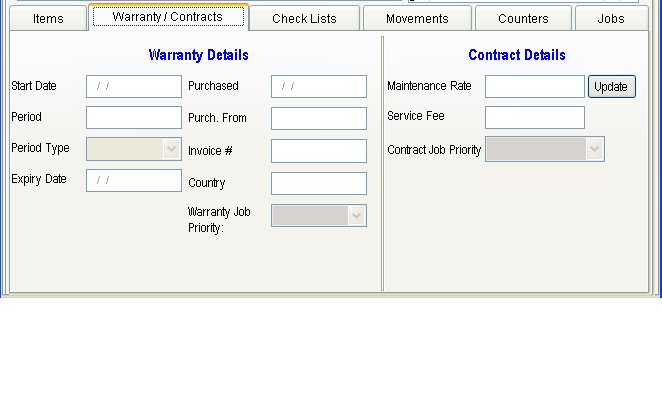Click the divider between Warranty and Contract panels
This screenshot has height=400, width=662.
pos(382,165)
